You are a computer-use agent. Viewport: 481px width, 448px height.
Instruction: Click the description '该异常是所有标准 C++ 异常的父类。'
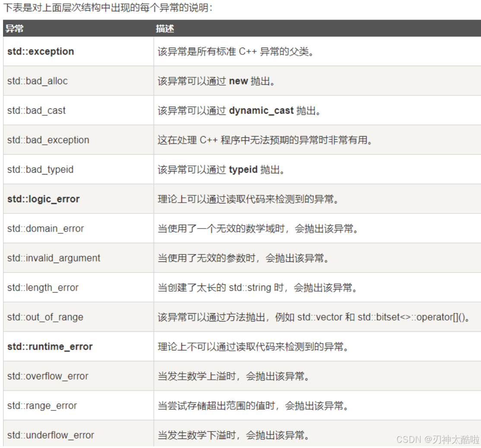(236, 51)
